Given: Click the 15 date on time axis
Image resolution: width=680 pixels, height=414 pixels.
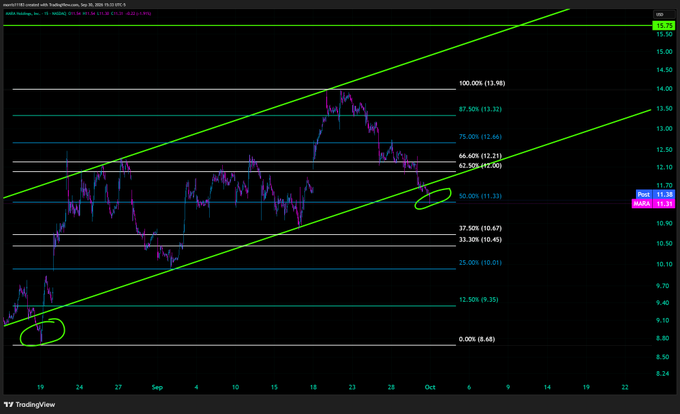Looking at the screenshot, I should tap(274, 388).
